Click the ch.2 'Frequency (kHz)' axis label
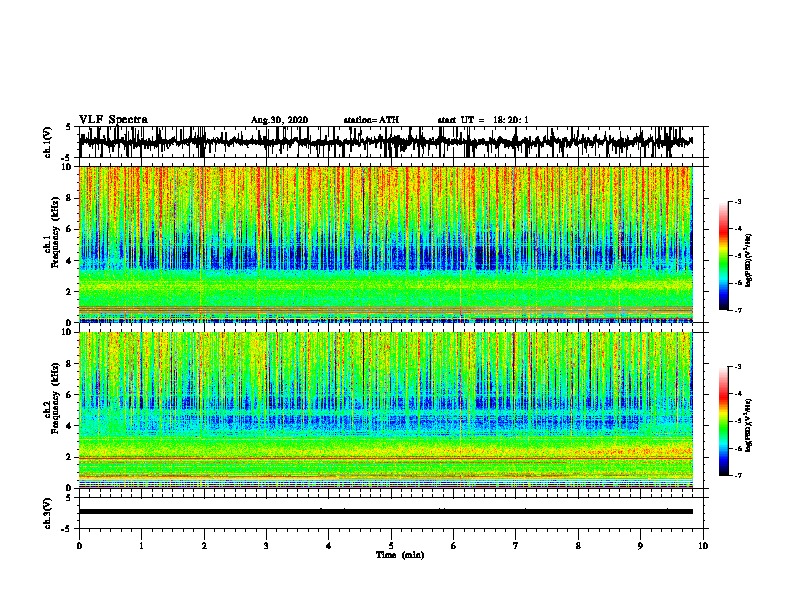Image resolution: width=792 pixels, height=612 pixels. tap(56, 398)
